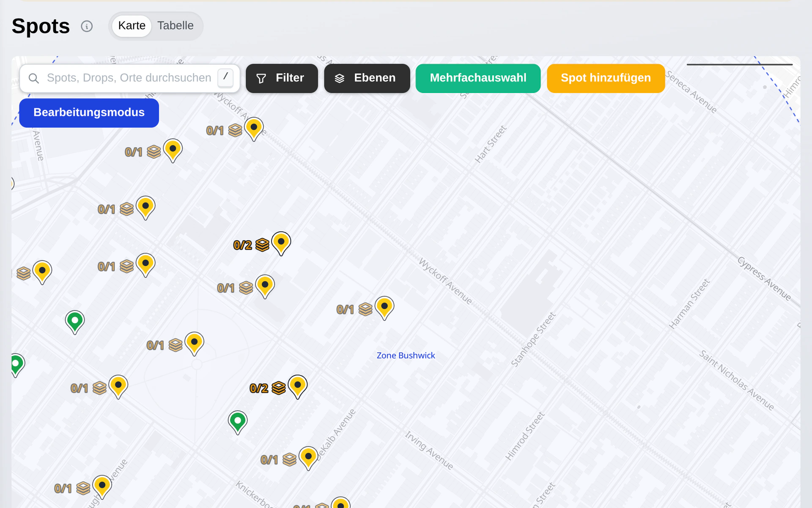Switch to the Karte view
The width and height of the screenshot is (812, 508).
click(x=132, y=26)
